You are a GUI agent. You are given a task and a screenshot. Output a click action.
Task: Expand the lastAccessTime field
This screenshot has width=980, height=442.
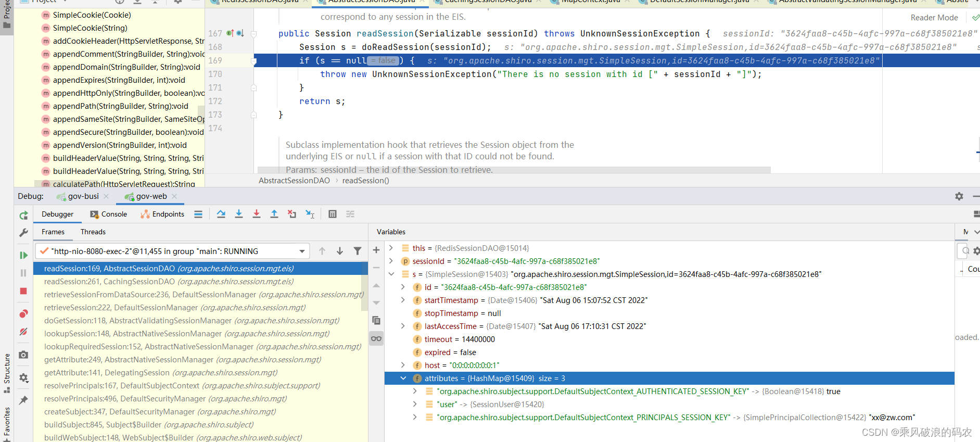[x=403, y=326]
